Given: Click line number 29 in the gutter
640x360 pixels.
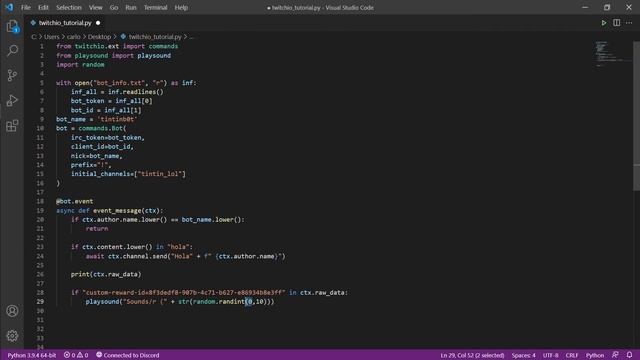Looking at the screenshot, I should pos(40,302).
